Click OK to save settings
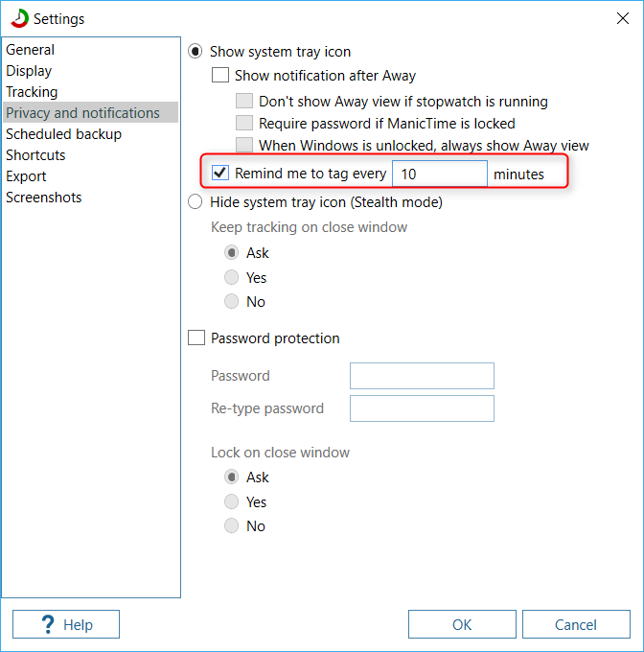The height and width of the screenshot is (652, 644). [x=462, y=624]
